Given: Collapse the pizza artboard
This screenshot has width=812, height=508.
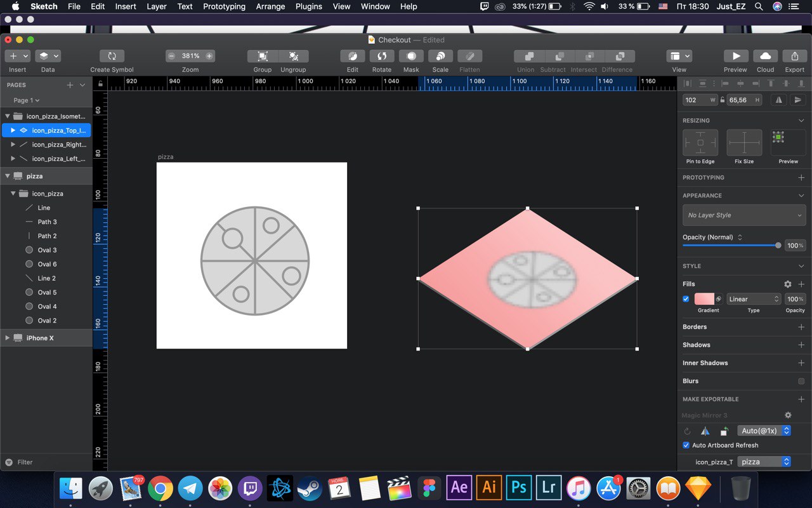Looking at the screenshot, I should 8,176.
